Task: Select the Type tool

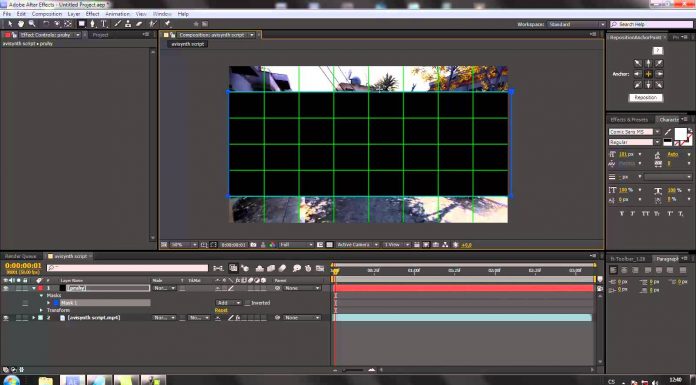Action: coord(104,24)
